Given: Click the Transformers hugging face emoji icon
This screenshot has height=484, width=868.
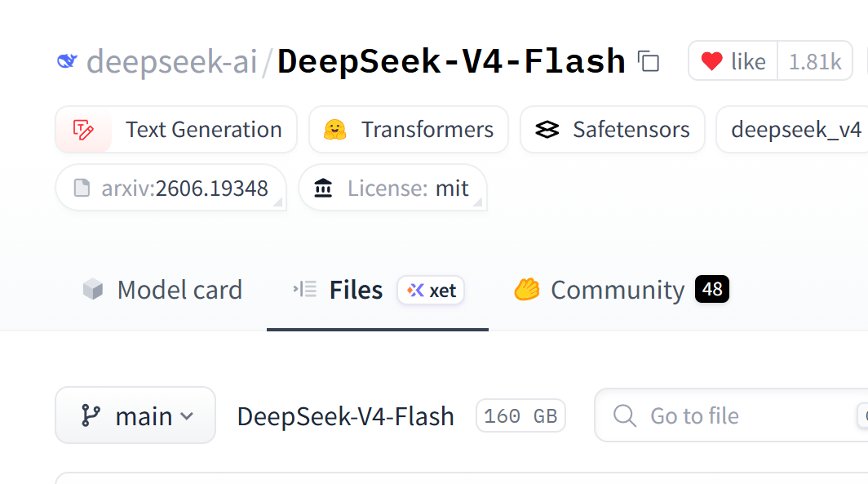Looking at the screenshot, I should (335, 130).
